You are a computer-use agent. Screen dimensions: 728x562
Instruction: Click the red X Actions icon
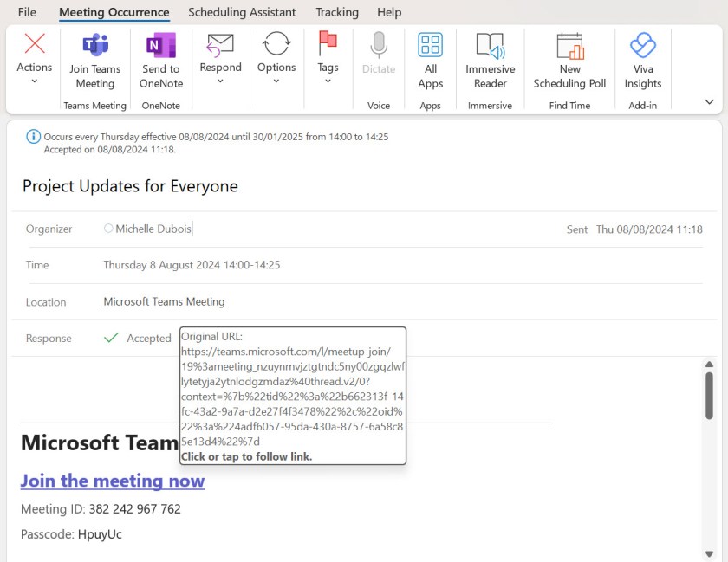(x=35, y=43)
